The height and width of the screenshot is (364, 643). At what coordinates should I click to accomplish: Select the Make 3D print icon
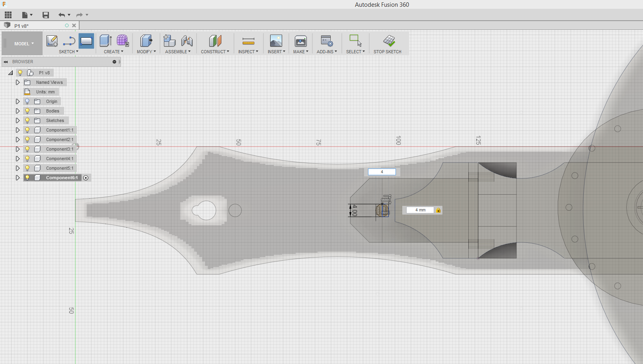[x=300, y=41]
